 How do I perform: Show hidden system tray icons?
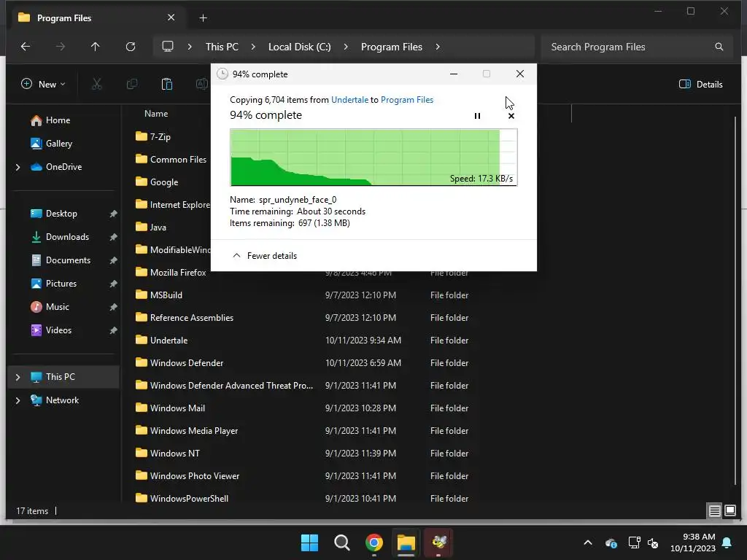click(x=588, y=542)
